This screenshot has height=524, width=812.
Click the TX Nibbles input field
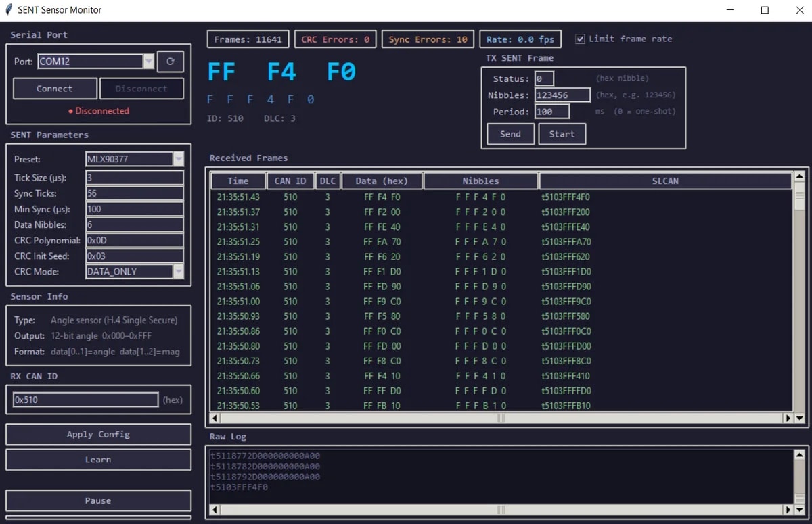[x=562, y=95]
